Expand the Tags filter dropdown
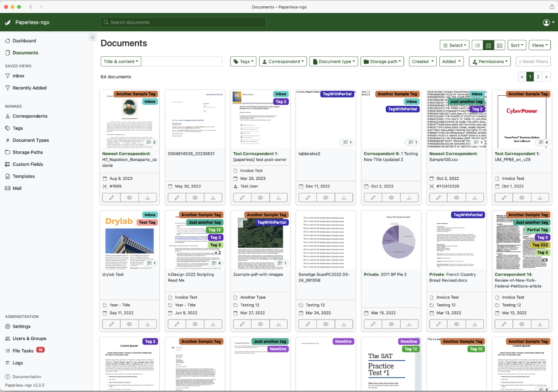 (x=243, y=61)
